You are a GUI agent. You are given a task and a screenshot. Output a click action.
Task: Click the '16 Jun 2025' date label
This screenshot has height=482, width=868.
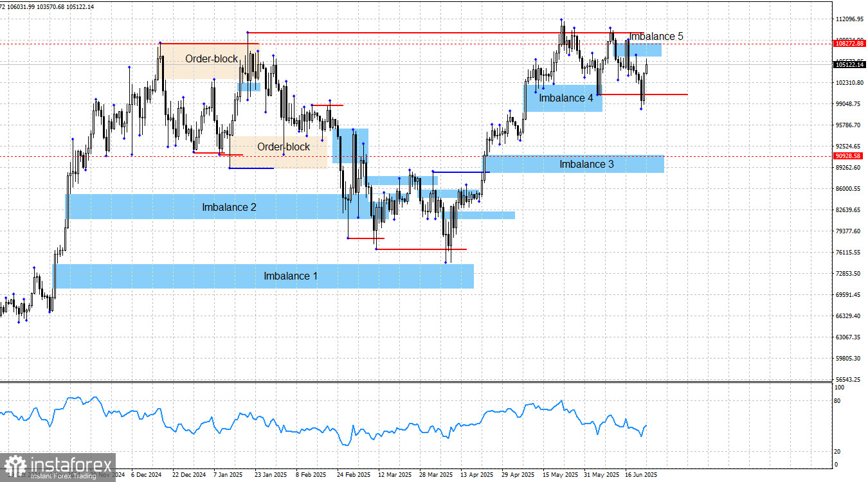[641, 475]
